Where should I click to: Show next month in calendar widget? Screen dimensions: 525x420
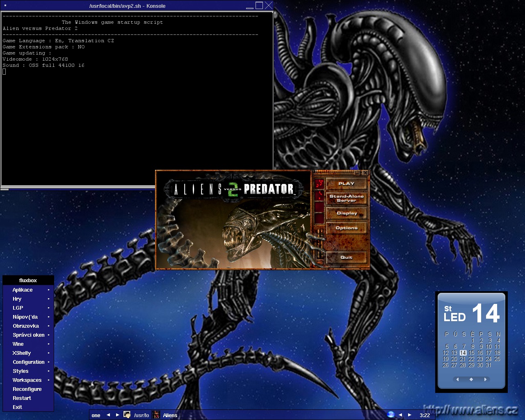(485, 379)
